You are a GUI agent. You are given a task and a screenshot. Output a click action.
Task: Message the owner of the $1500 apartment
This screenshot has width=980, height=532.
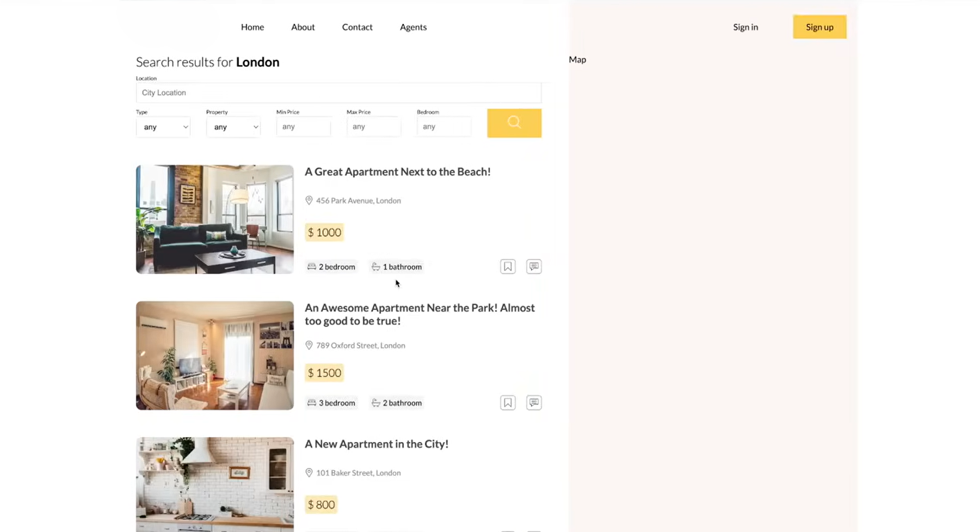tap(534, 402)
